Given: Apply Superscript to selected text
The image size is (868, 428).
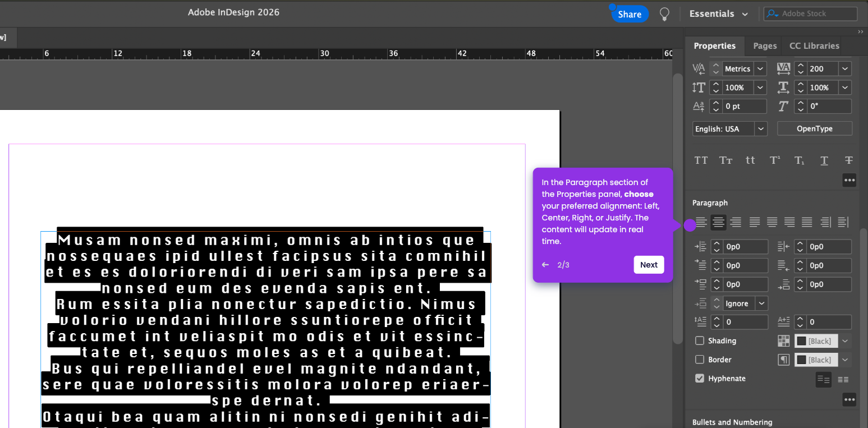Looking at the screenshot, I should coord(775,160).
